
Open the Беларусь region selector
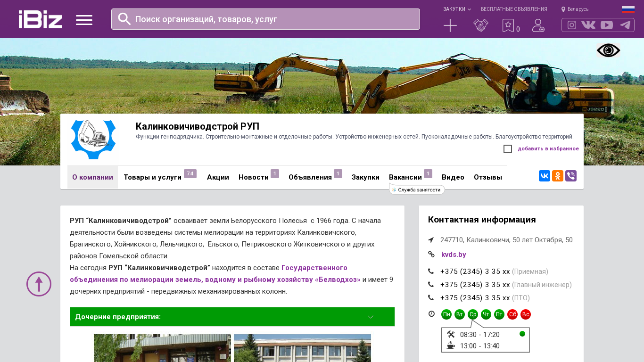pos(575,9)
